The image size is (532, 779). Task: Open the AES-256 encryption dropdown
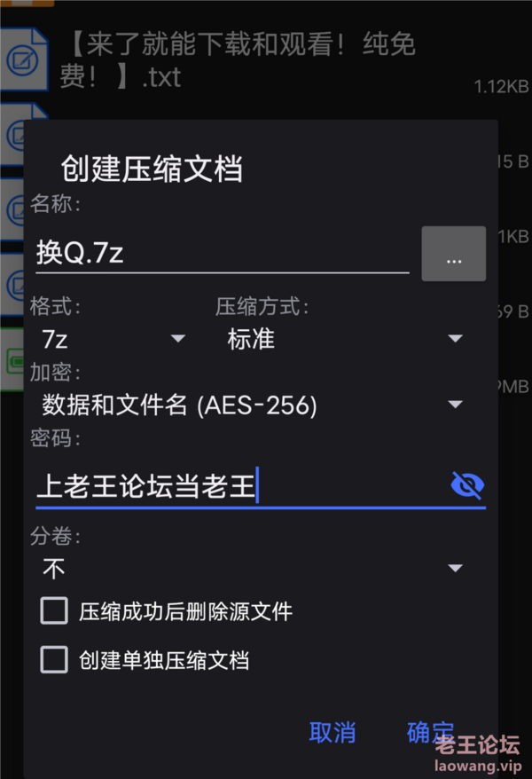pyautogui.click(x=253, y=405)
